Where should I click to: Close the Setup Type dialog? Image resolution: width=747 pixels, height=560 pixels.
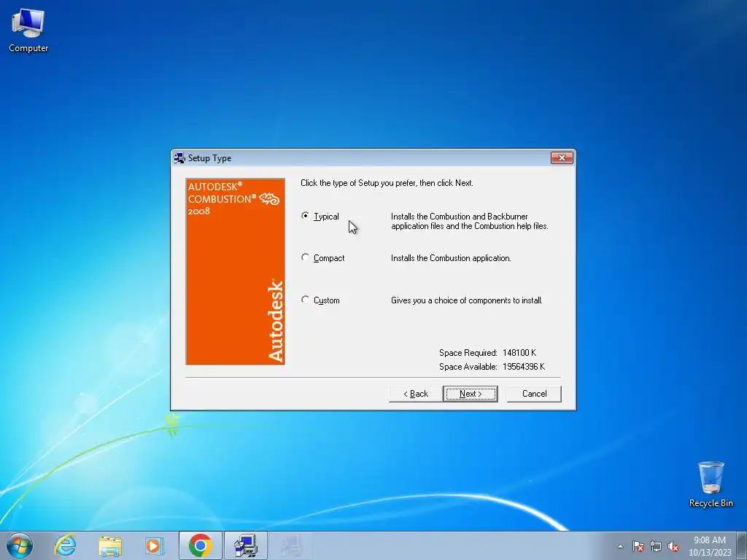tap(562, 157)
